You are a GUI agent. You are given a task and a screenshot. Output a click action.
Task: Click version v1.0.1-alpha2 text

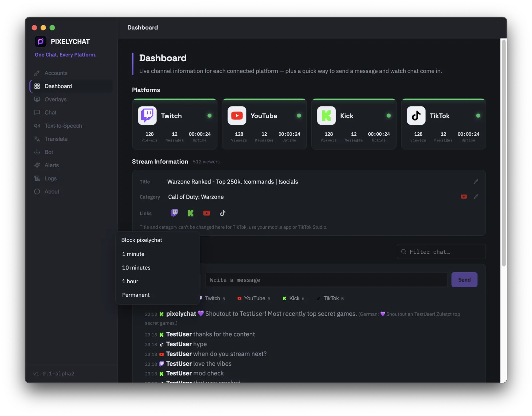54,374
